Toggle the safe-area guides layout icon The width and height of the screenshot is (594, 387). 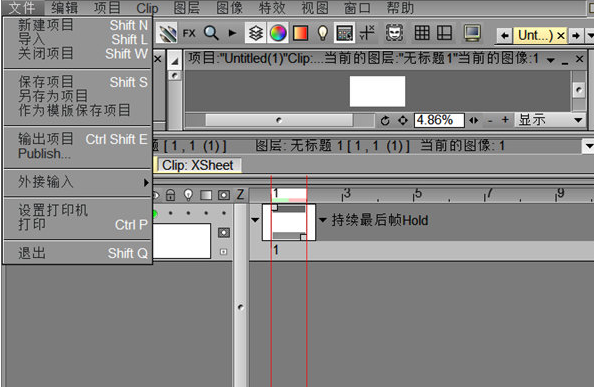pyautogui.click(x=444, y=33)
